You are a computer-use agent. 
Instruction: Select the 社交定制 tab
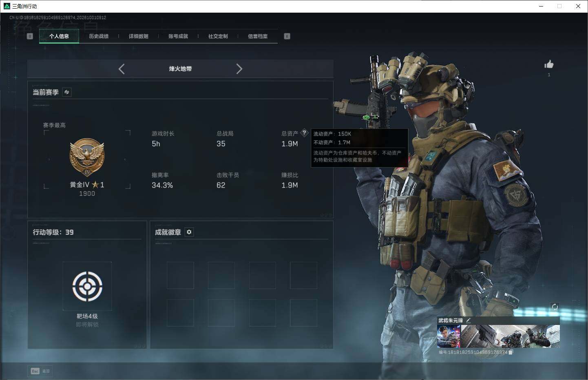[218, 36]
